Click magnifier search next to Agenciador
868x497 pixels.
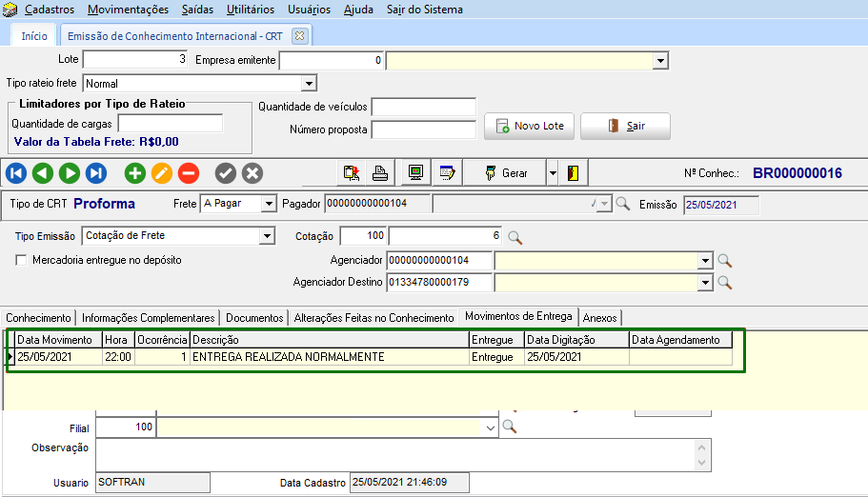[725, 260]
